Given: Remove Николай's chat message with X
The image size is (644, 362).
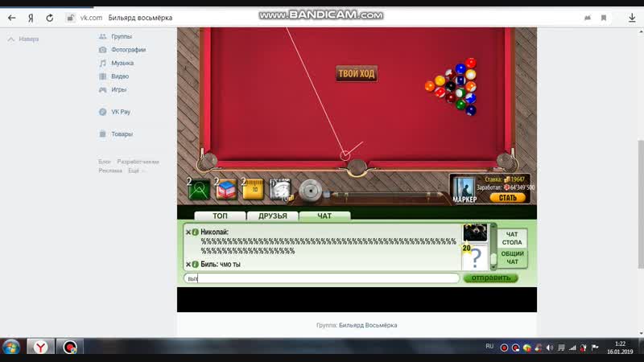Looking at the screenshot, I should pyautogui.click(x=188, y=232).
